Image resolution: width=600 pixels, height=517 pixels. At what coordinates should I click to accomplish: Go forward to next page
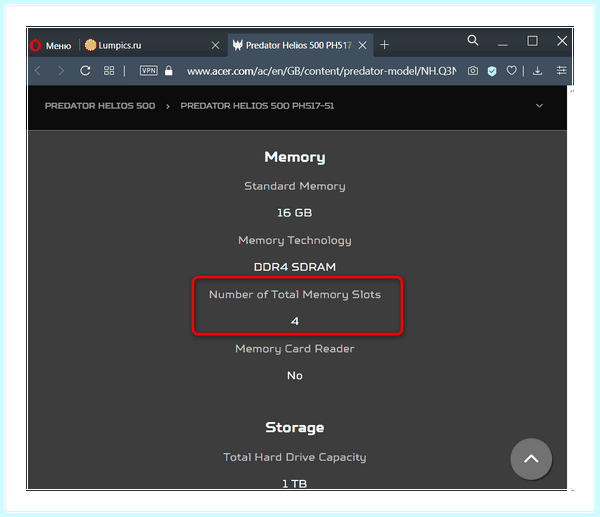tap(61, 71)
